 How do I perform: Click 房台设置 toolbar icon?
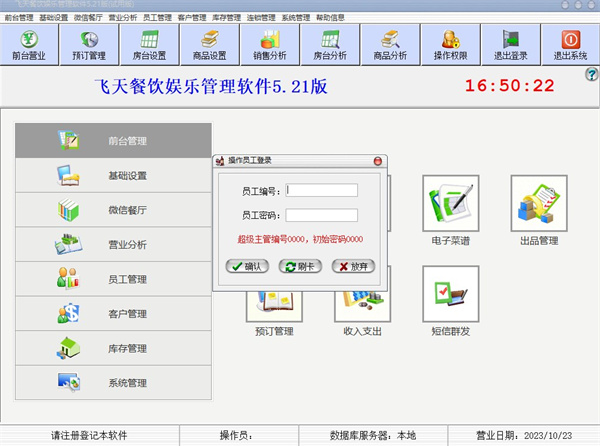tap(149, 45)
